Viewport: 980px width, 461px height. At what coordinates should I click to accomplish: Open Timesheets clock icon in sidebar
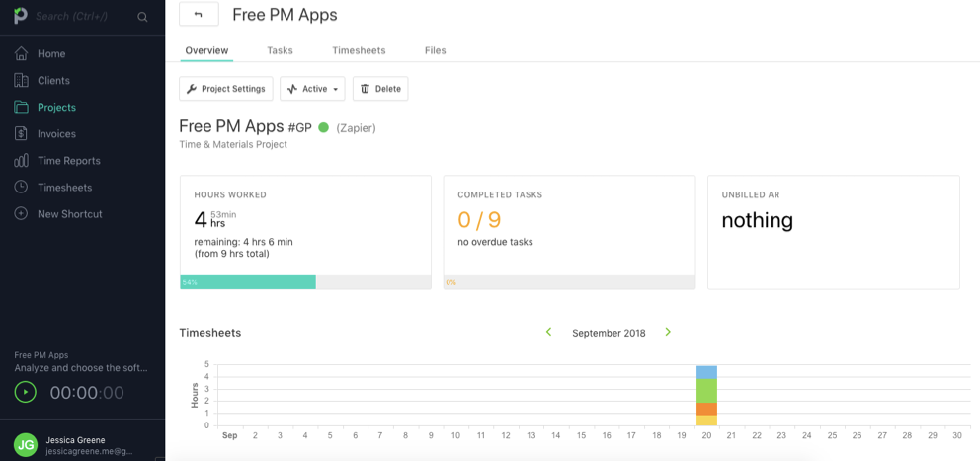point(21,187)
